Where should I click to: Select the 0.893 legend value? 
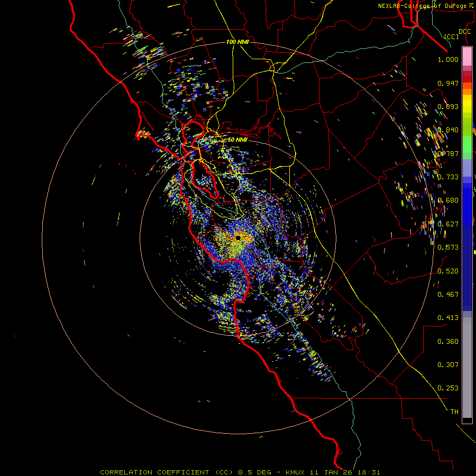coord(448,106)
